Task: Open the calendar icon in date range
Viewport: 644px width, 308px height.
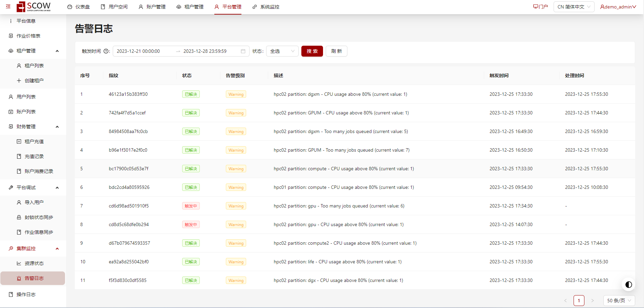Action: (243, 51)
